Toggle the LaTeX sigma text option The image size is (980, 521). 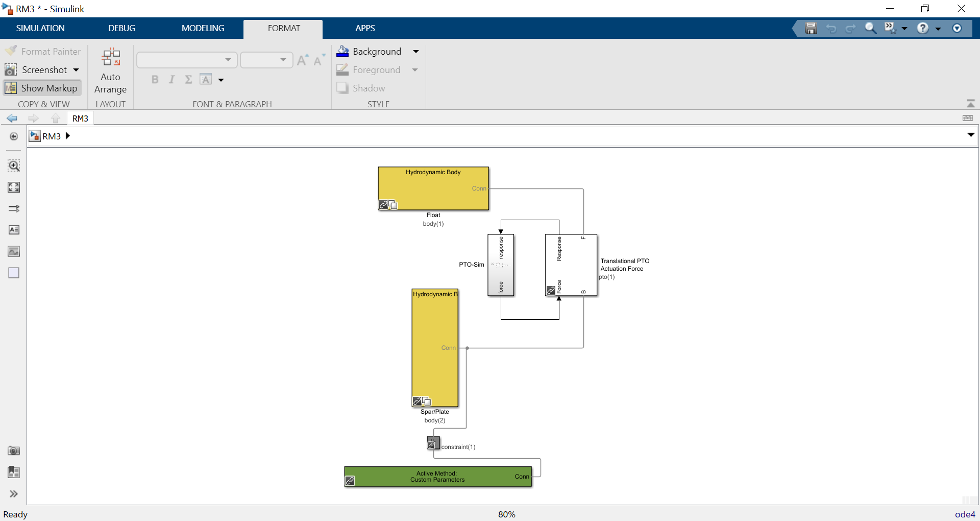click(188, 79)
